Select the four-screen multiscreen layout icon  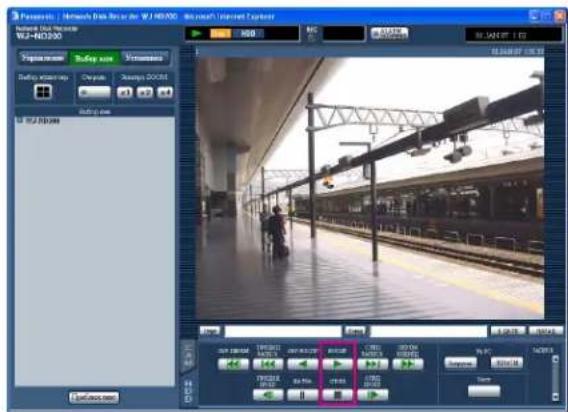[x=43, y=92]
